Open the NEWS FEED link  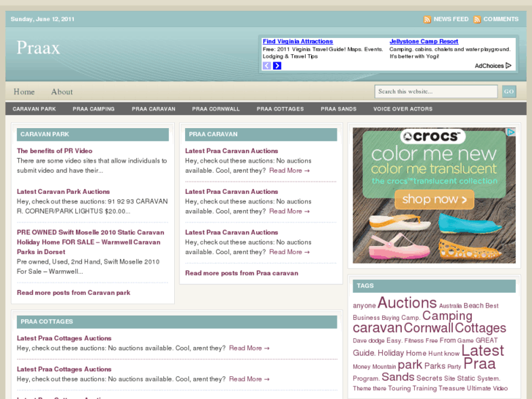point(451,19)
